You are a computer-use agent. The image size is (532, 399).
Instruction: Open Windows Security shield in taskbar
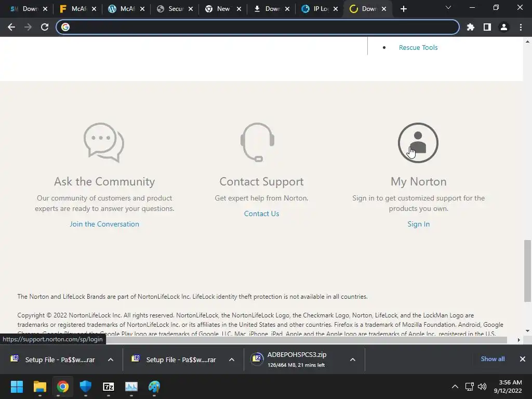point(86,387)
